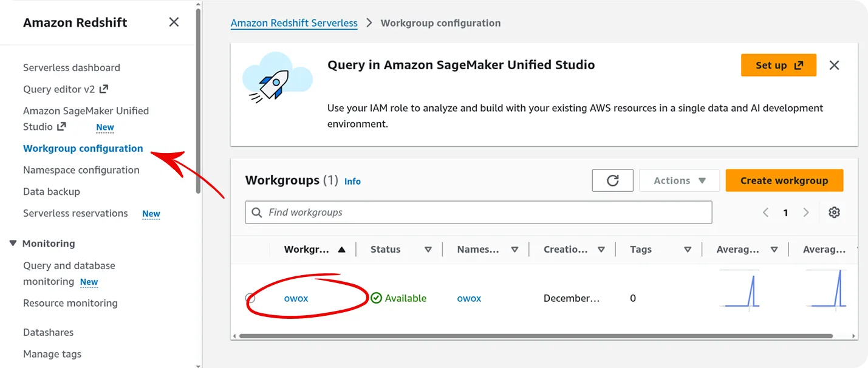868x368 pixels.
Task: Open the Serverless dashboard
Action: [x=71, y=67]
